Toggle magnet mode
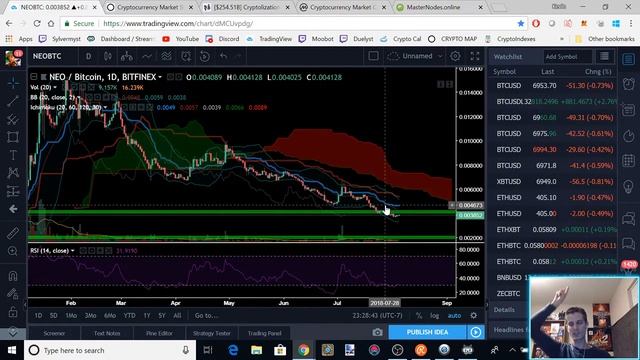This screenshot has height=360, width=640. tap(13, 276)
